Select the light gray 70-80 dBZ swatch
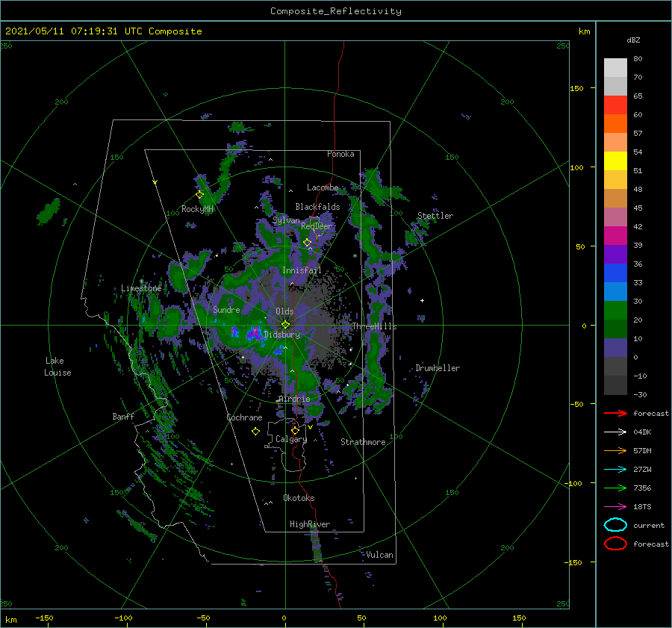 (615, 68)
